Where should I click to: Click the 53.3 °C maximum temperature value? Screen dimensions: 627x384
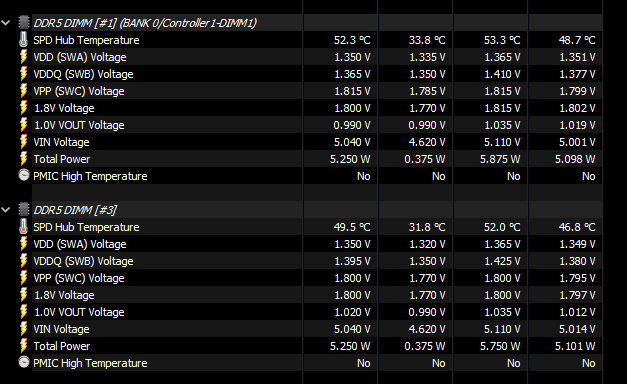coord(502,40)
